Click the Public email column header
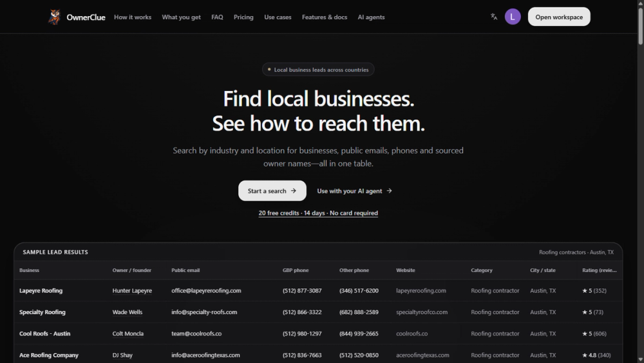This screenshot has width=644, height=363. [185, 270]
